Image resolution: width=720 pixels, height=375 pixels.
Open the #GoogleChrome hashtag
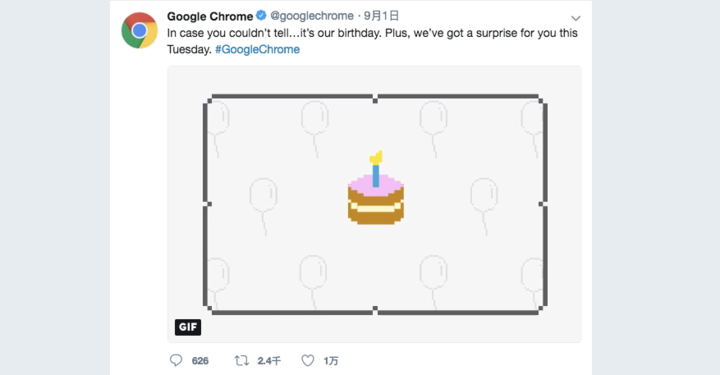point(257,49)
